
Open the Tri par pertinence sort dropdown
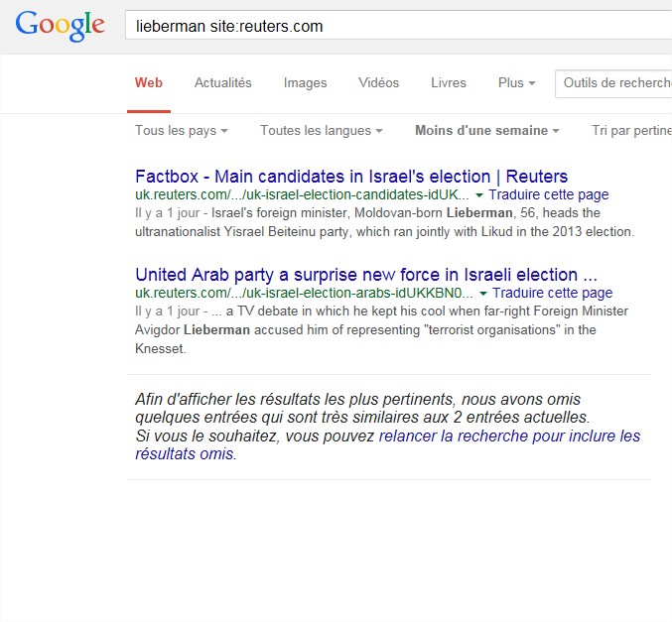tap(631, 131)
